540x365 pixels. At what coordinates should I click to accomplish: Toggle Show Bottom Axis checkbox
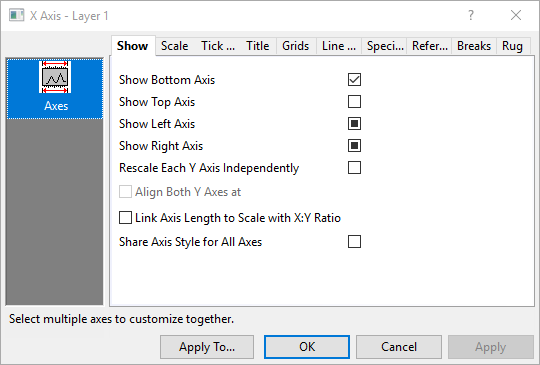pyautogui.click(x=354, y=80)
